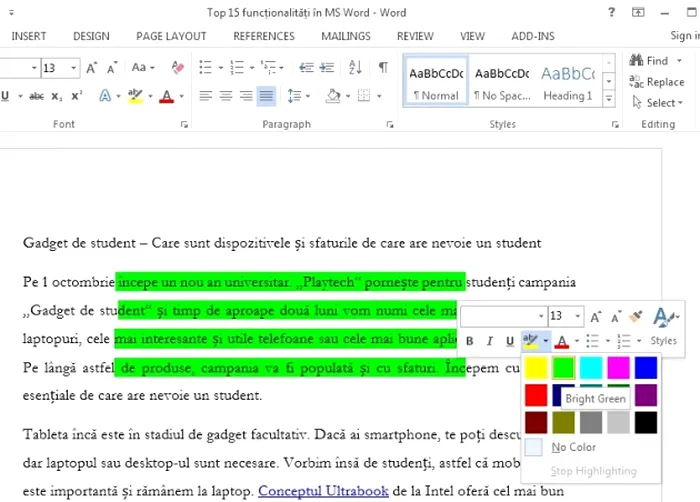Click mini toolbar Bullets icon
Viewport: 700px width, 502px height.
[x=592, y=341]
